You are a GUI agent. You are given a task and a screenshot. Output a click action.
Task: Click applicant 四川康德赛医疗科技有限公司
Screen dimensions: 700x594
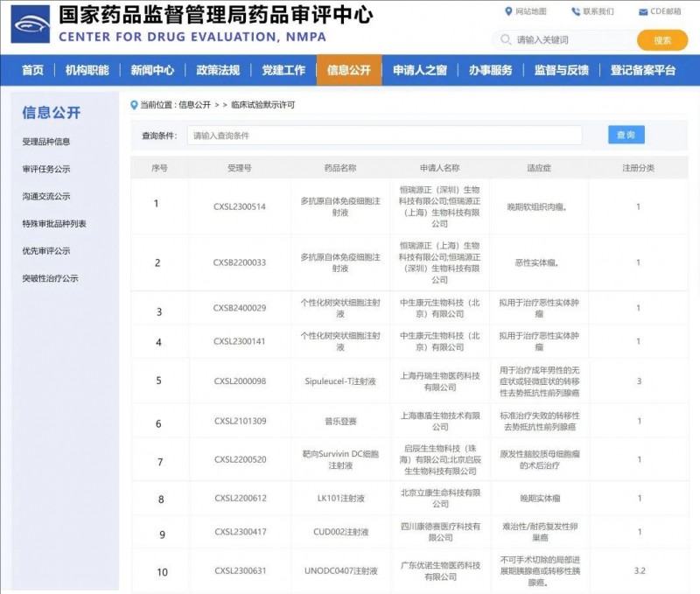pos(441,532)
